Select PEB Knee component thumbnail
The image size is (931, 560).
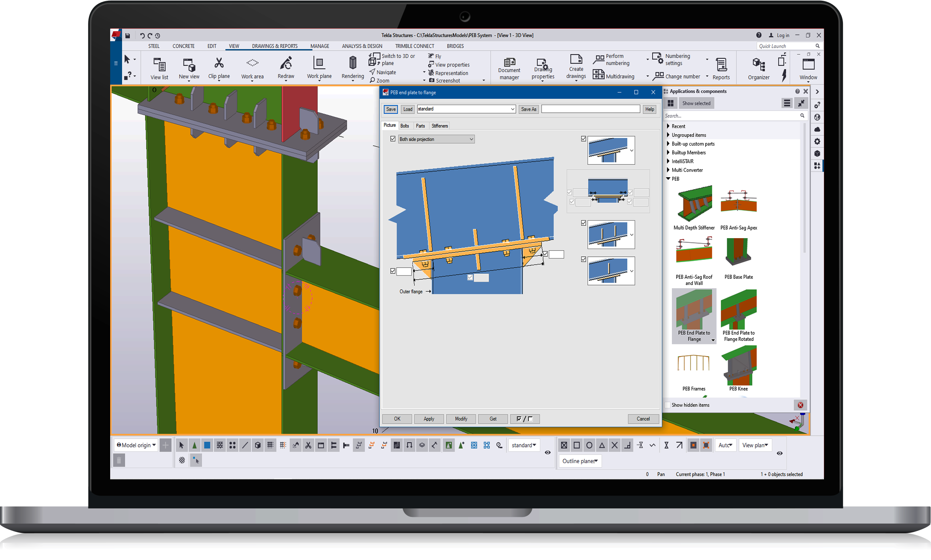[738, 366]
